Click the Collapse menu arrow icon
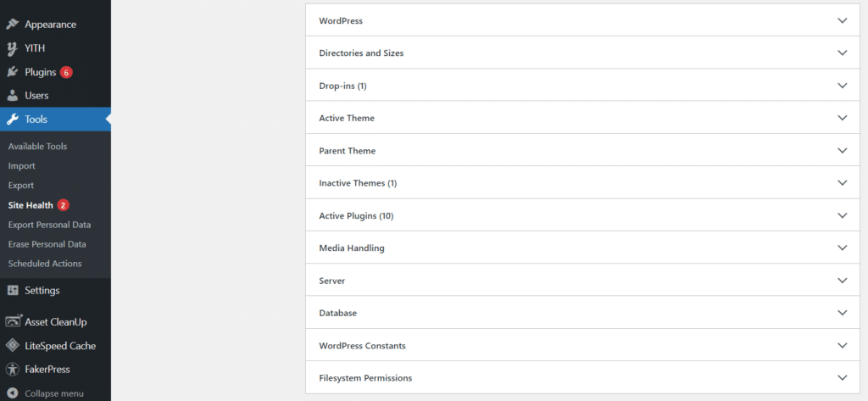The width and height of the screenshot is (868, 401). click(x=13, y=393)
